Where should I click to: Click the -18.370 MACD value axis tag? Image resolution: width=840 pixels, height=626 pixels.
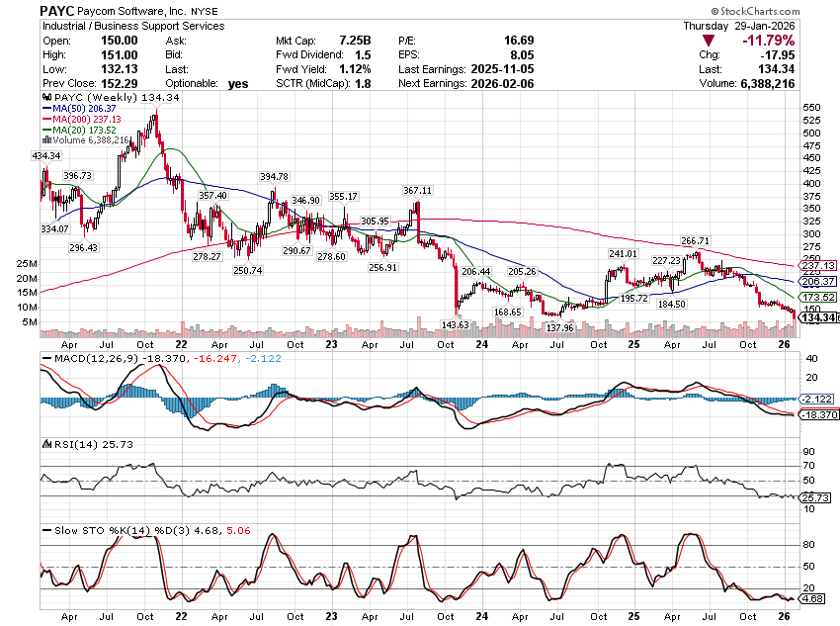(x=816, y=415)
